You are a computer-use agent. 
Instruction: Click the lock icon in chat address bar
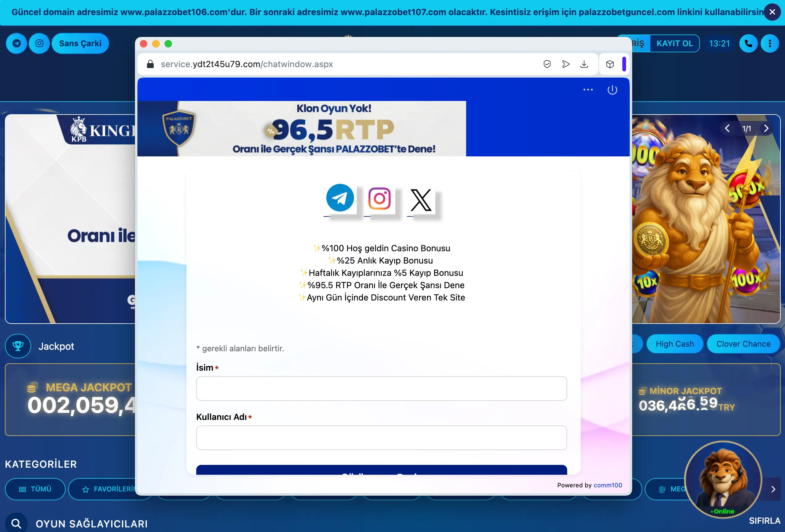(150, 64)
